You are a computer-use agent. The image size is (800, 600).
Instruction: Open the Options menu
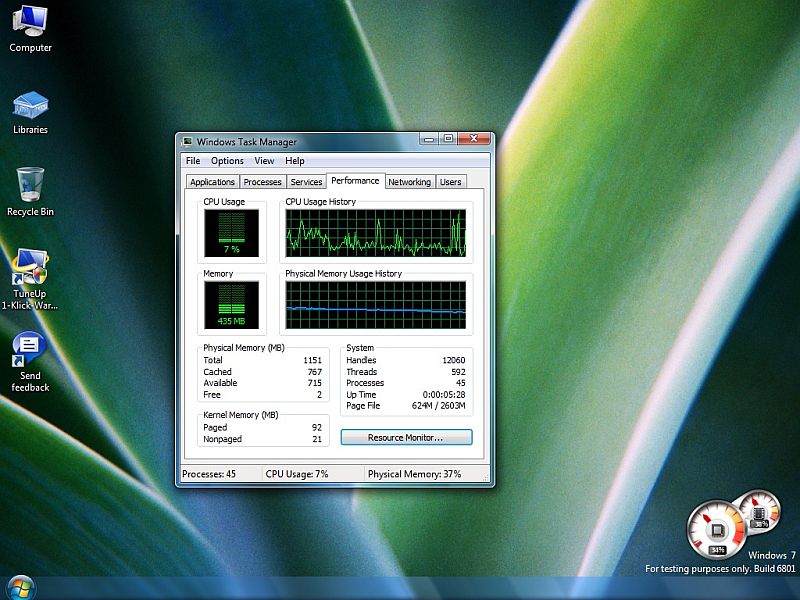coord(227,161)
